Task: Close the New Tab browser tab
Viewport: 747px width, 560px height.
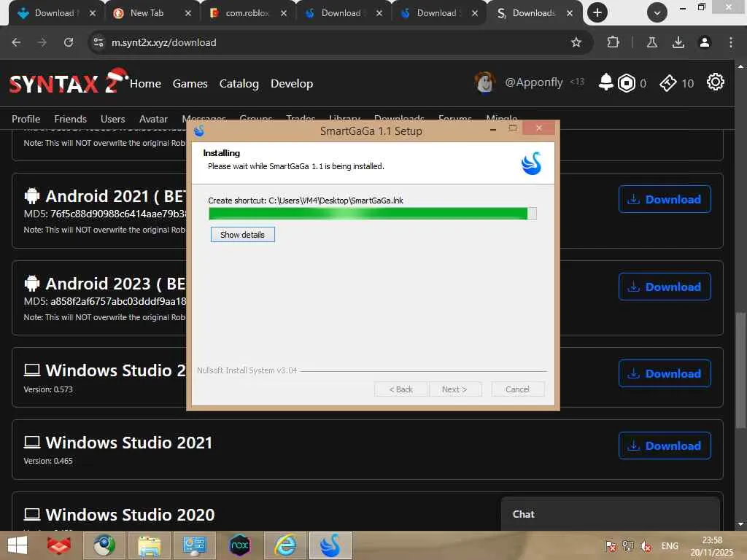Action: pyautogui.click(x=187, y=13)
